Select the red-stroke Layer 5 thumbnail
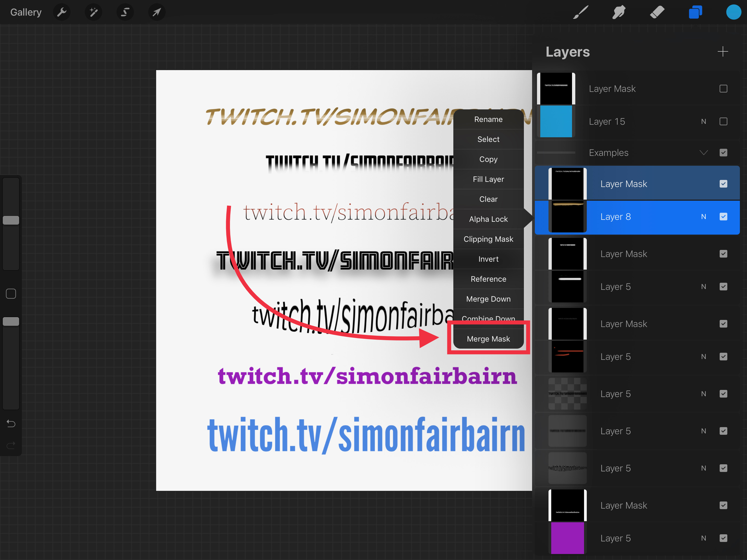 coord(567,356)
